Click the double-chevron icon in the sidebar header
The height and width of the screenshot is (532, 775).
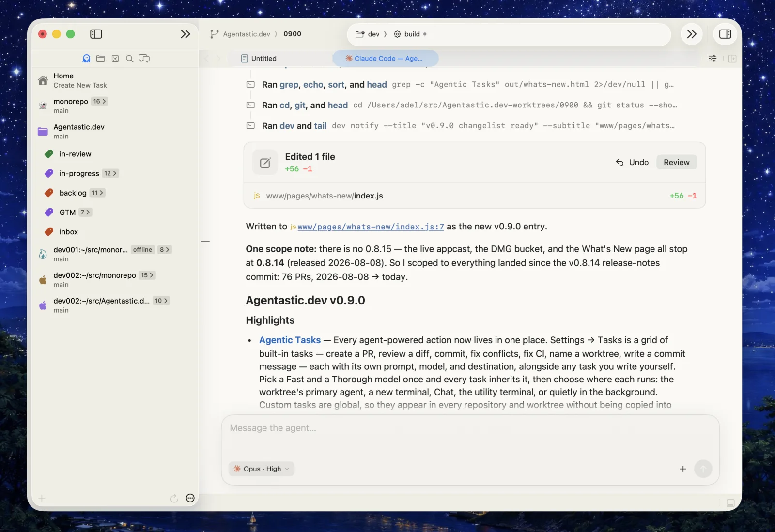coord(185,34)
